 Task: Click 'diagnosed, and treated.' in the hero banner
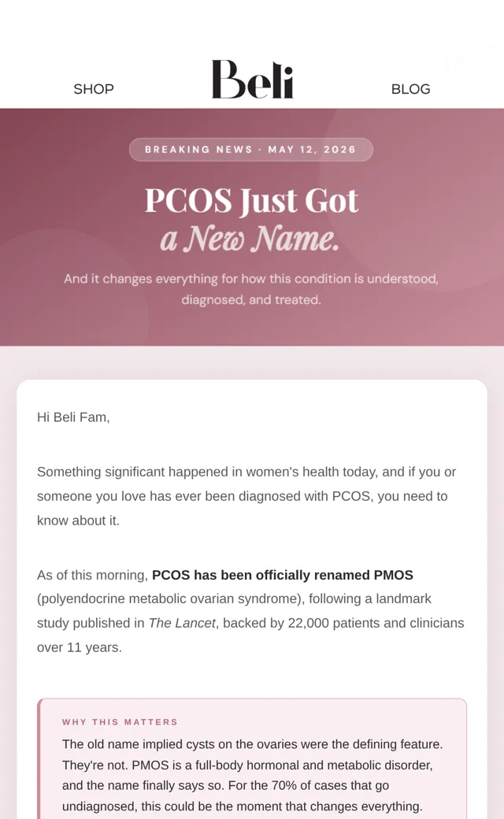251,300
